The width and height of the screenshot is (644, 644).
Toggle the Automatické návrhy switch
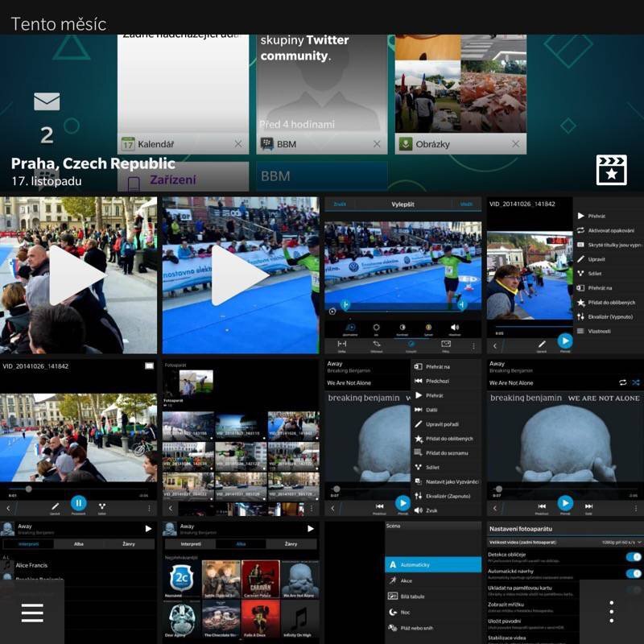(x=633, y=573)
